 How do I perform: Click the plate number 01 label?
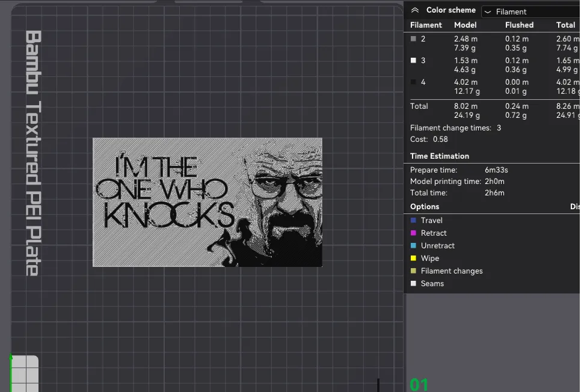[419, 385]
